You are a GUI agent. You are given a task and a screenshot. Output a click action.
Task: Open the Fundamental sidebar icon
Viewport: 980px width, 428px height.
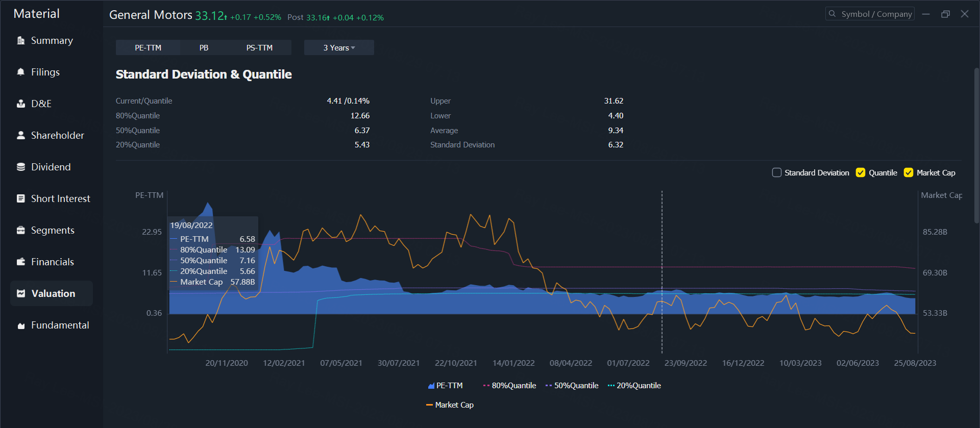tap(21, 325)
